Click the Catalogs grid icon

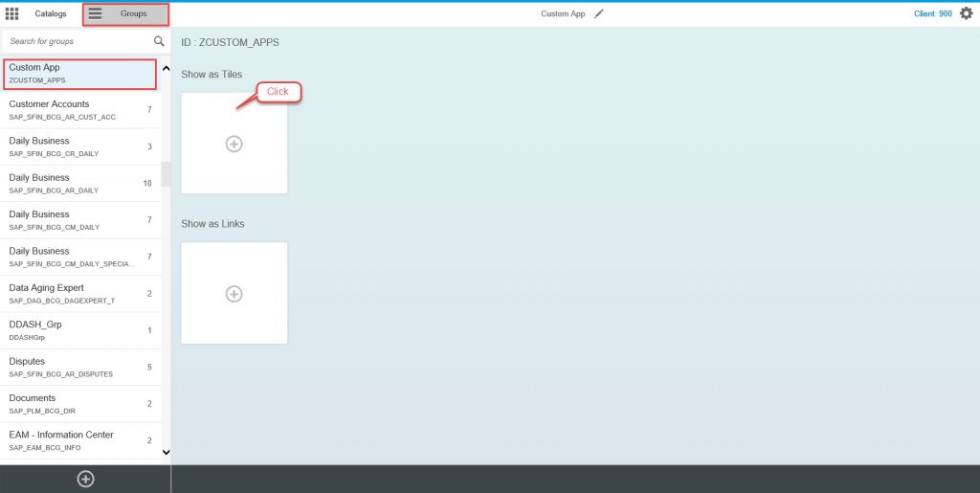click(11, 13)
